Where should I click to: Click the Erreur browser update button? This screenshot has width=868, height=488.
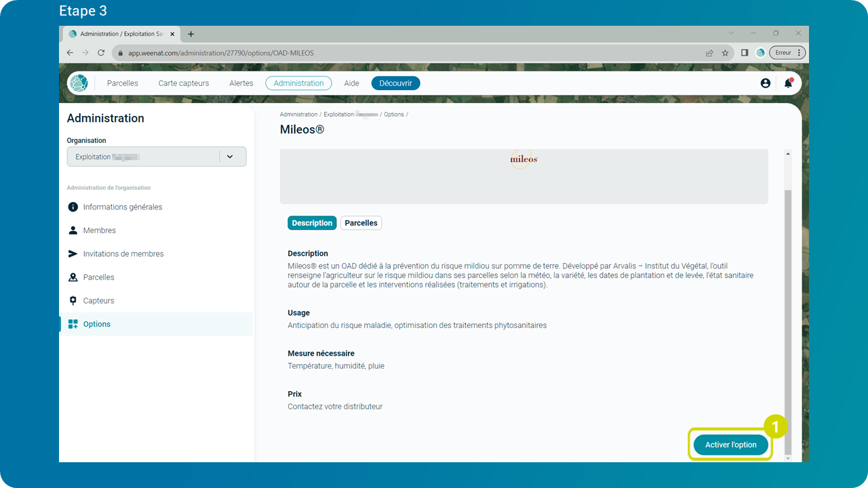click(x=787, y=53)
